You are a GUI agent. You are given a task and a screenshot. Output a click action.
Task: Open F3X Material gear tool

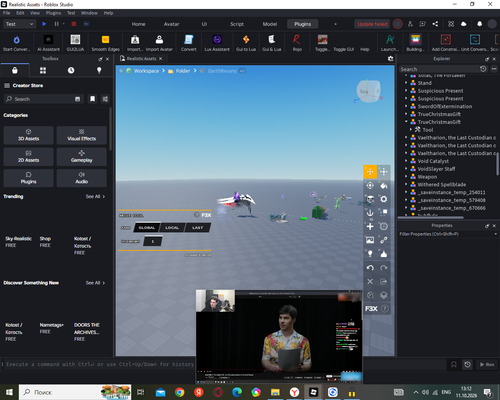384,199
